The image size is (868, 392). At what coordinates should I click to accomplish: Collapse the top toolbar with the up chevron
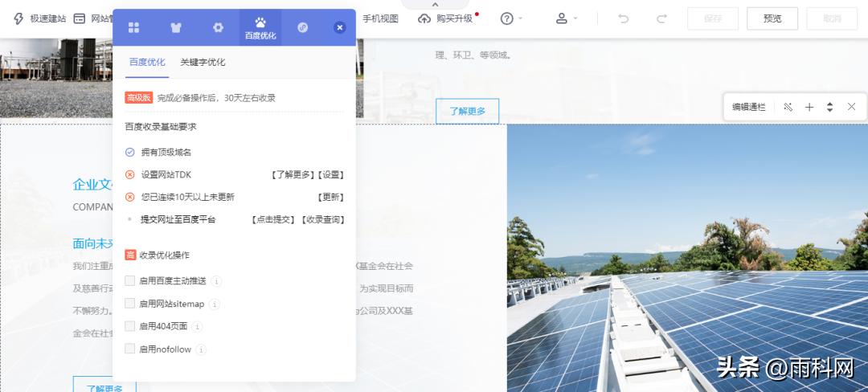click(435, 5)
